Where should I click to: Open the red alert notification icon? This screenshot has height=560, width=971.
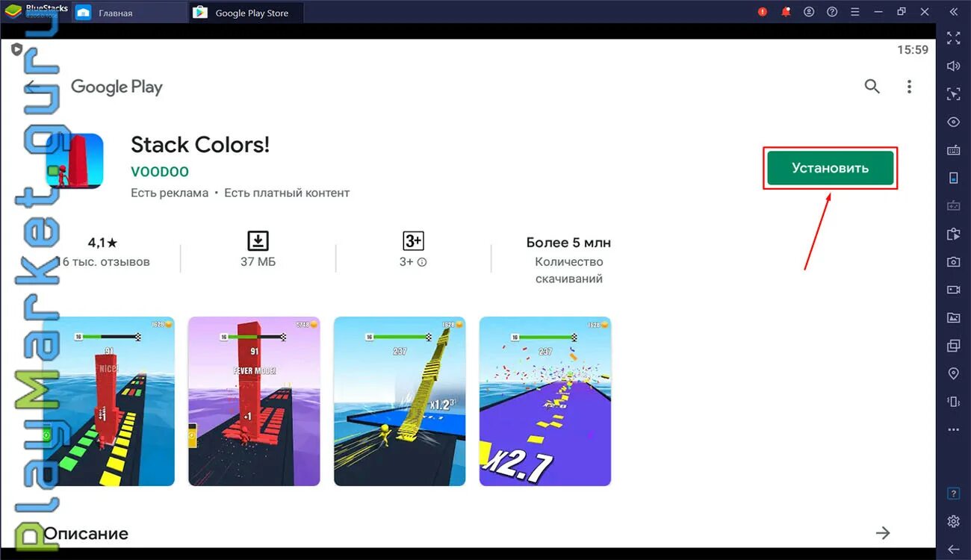(x=763, y=12)
